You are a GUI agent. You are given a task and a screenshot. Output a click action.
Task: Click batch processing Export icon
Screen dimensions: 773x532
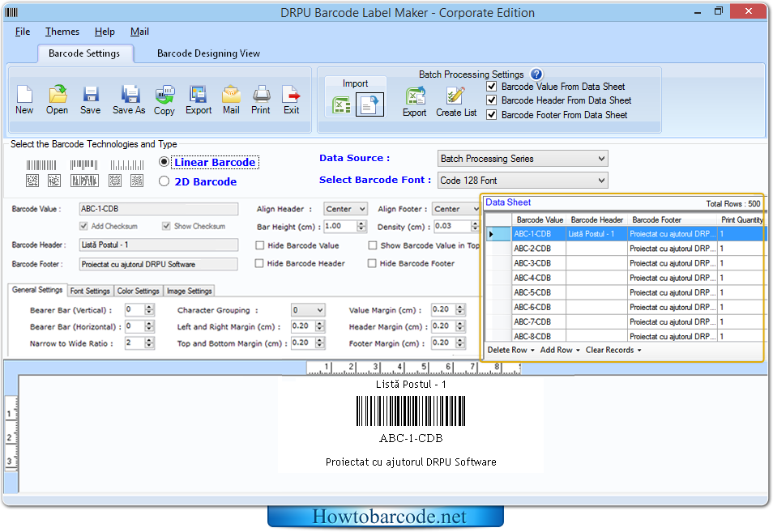point(415,96)
